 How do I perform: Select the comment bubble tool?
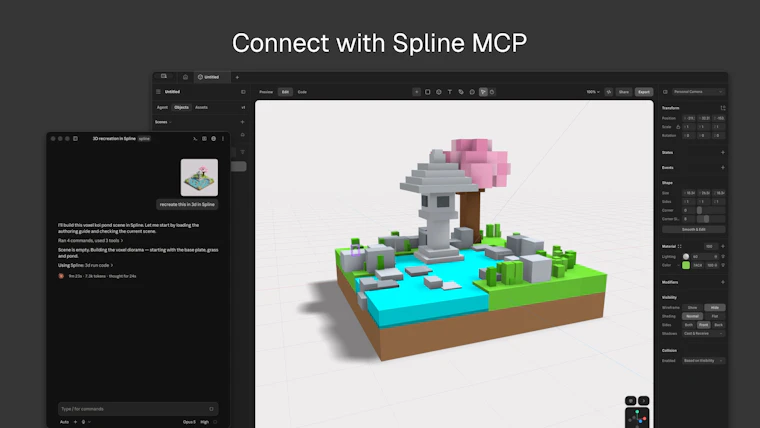(x=472, y=92)
